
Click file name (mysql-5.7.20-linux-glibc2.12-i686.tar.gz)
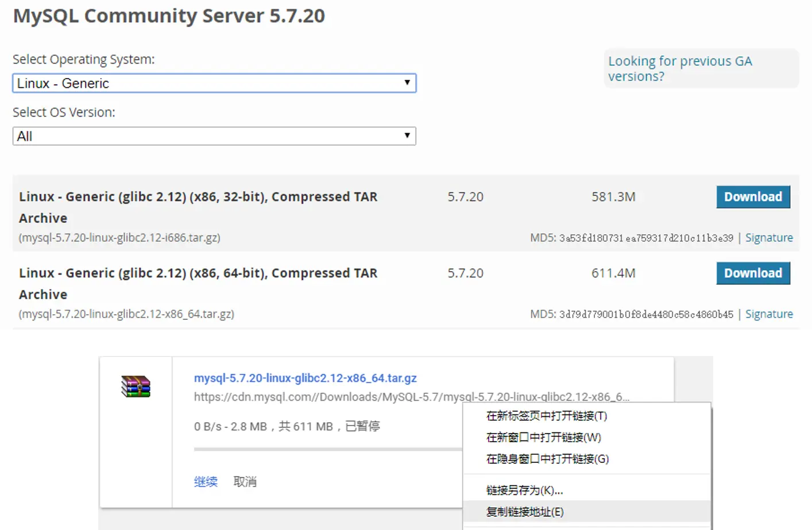(119, 238)
